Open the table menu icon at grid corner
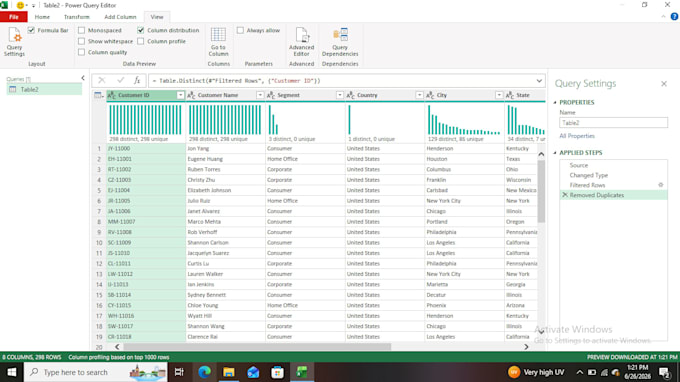Viewport: 680px width, 382px height. [x=99, y=95]
